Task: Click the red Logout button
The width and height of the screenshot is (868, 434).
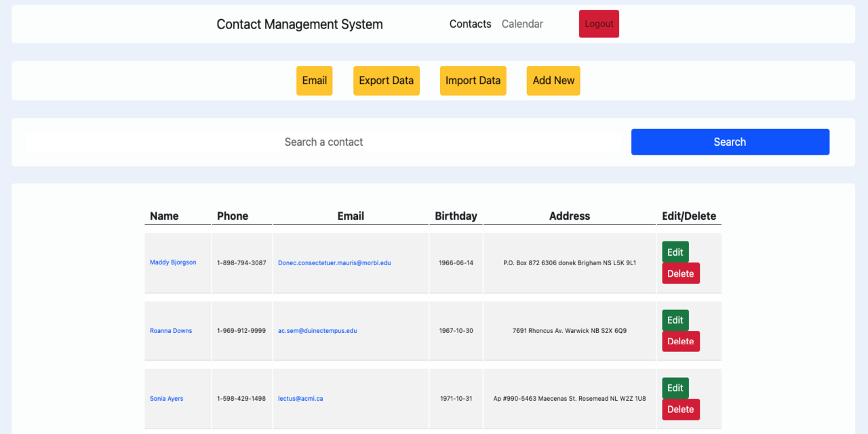Action: click(599, 24)
